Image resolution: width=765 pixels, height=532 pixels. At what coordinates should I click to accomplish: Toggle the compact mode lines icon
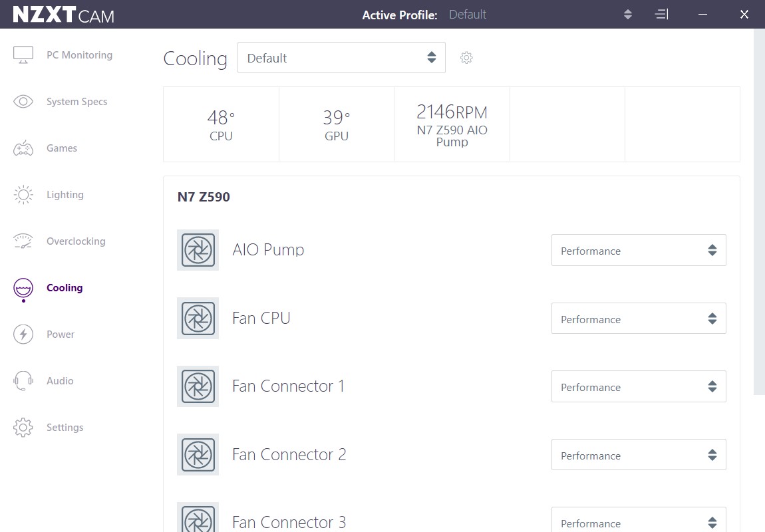[662, 14]
